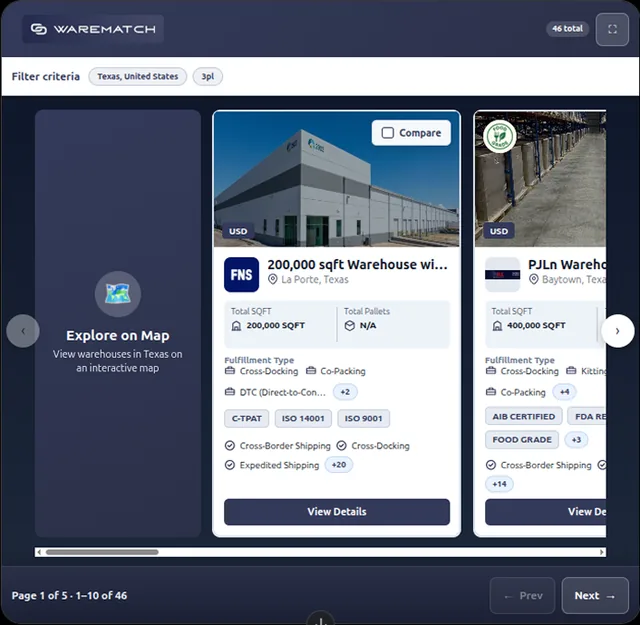Click the pallet box icon beside N/A
This screenshot has height=625, width=640.
coord(350,325)
